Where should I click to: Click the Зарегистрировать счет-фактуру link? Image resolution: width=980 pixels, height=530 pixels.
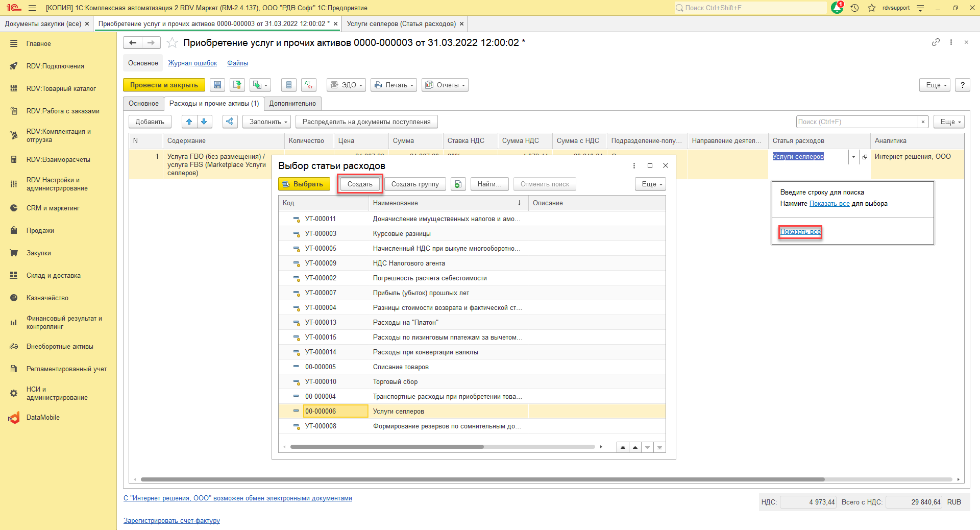[x=171, y=521]
